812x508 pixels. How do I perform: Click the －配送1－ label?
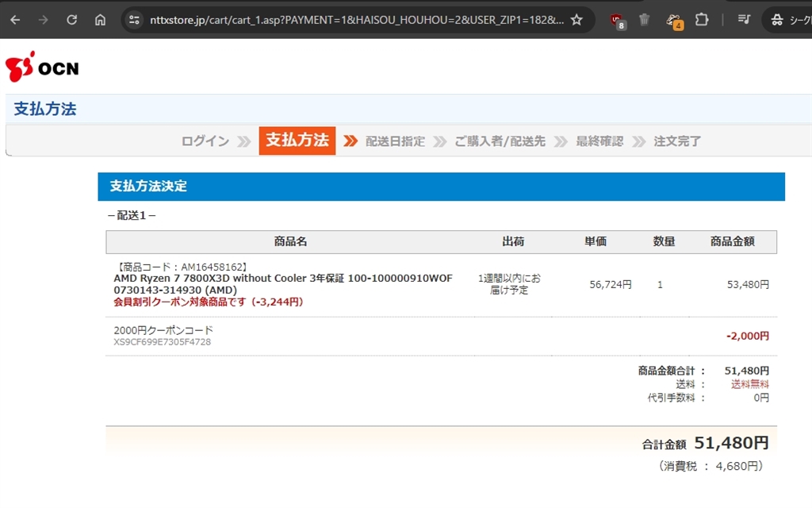[x=132, y=215]
